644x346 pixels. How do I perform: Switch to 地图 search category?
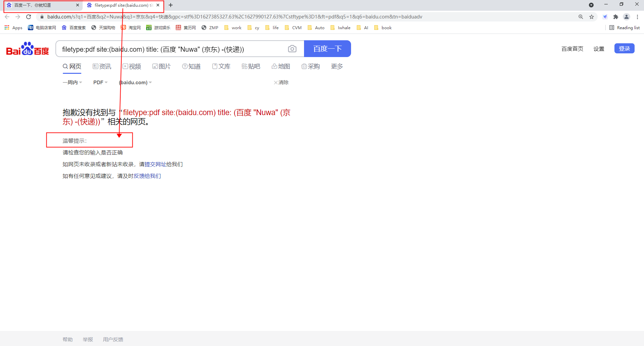(x=281, y=66)
